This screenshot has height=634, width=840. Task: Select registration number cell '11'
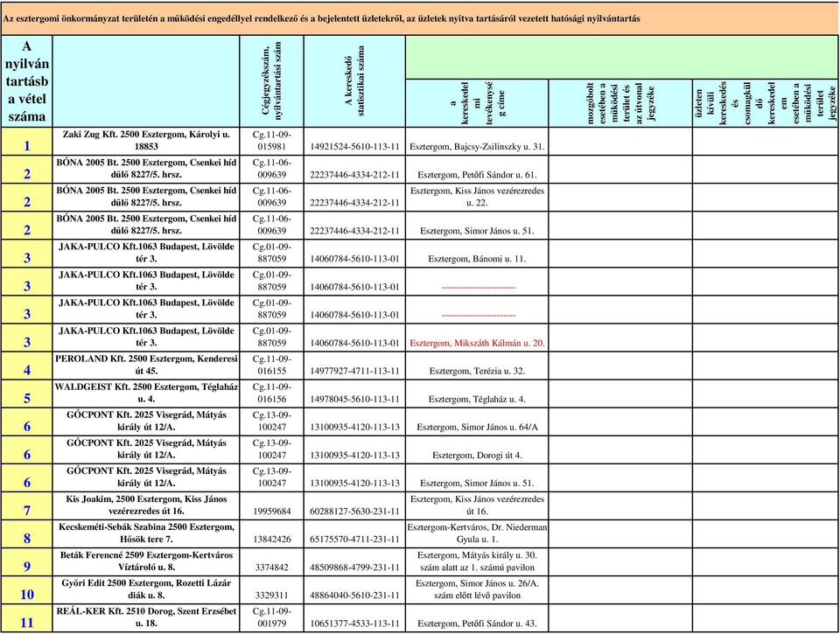point(27,618)
